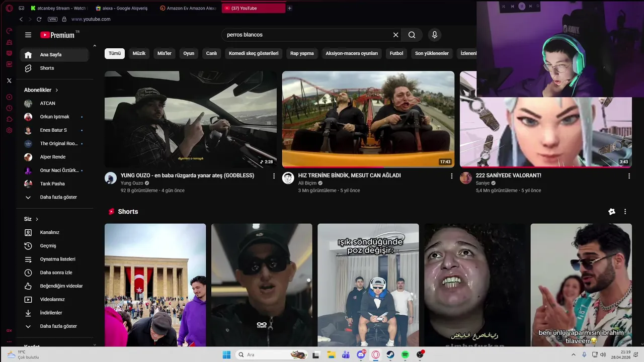
Task: Click Yung Ouzo channel avatar
Action: coord(111,178)
